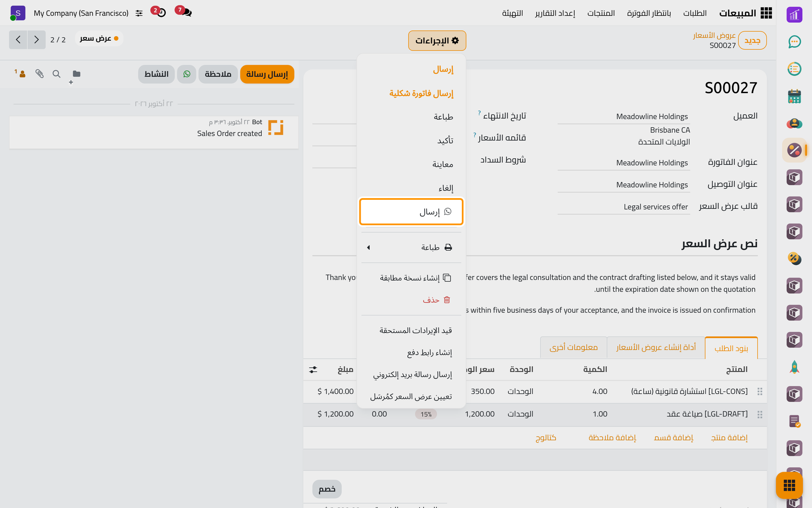
Task: Click the ملاحظة log note button
Action: click(x=218, y=74)
